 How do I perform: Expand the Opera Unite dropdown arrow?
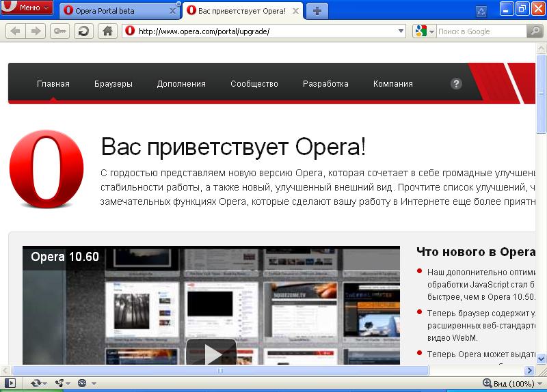tap(68, 384)
